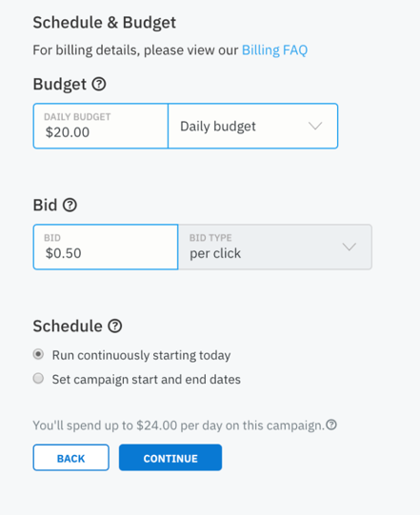This screenshot has width=420, height=515.
Task: Click the 'per click' bid type value
Action: (x=215, y=253)
